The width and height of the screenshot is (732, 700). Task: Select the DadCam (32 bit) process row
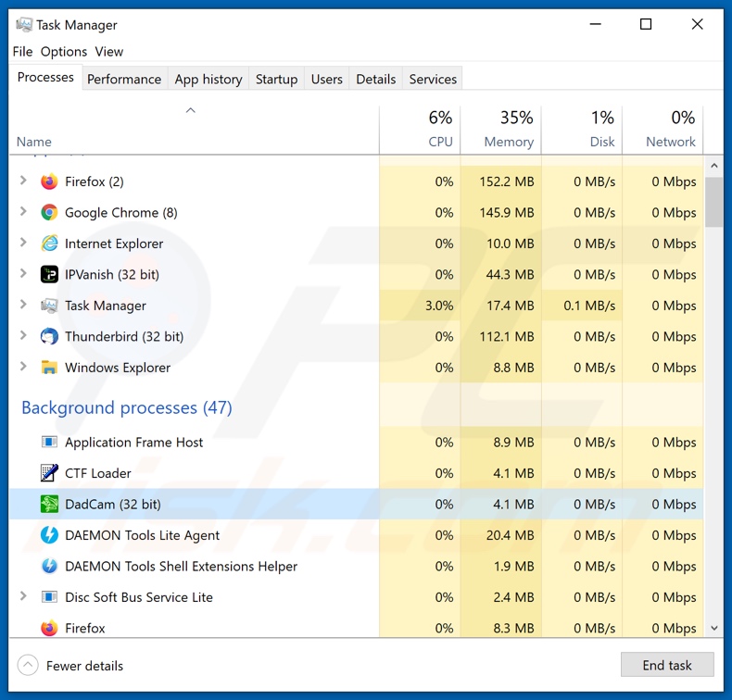click(356, 504)
